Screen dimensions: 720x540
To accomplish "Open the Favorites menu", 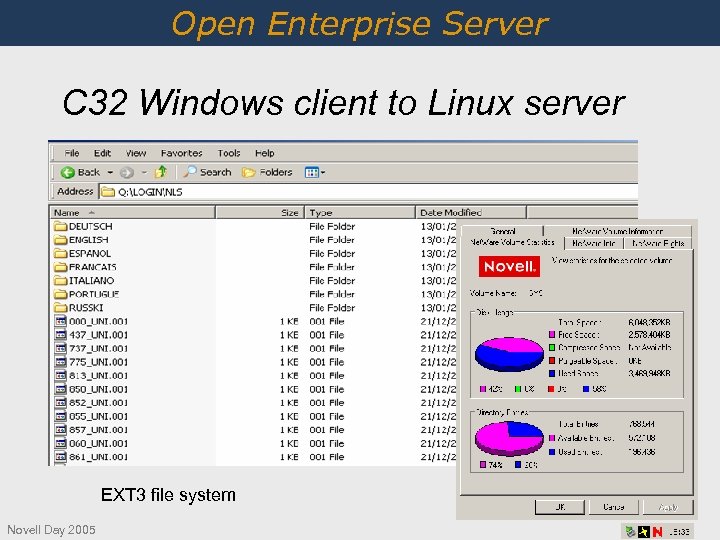I will pos(181,153).
